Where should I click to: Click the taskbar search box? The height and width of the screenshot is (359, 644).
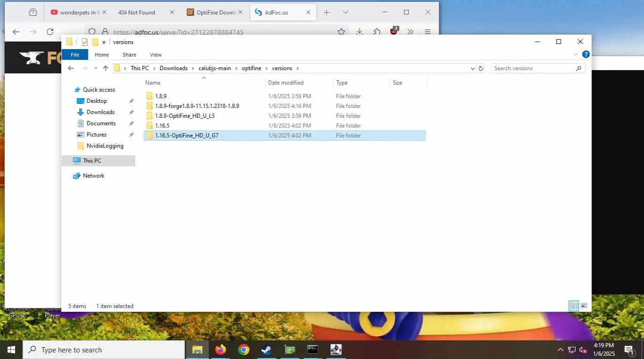[104, 350]
